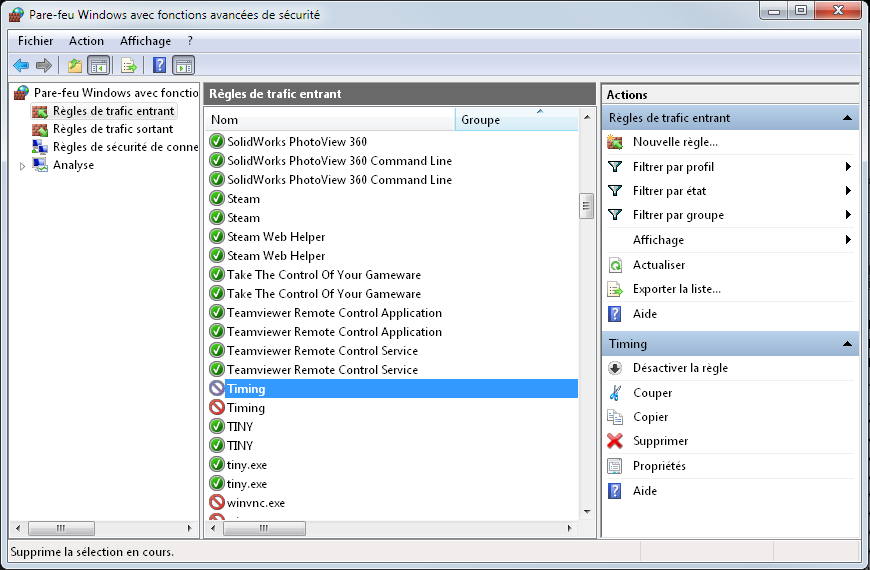
Task: Click the Back arrow toolbar icon
Action: click(21, 65)
